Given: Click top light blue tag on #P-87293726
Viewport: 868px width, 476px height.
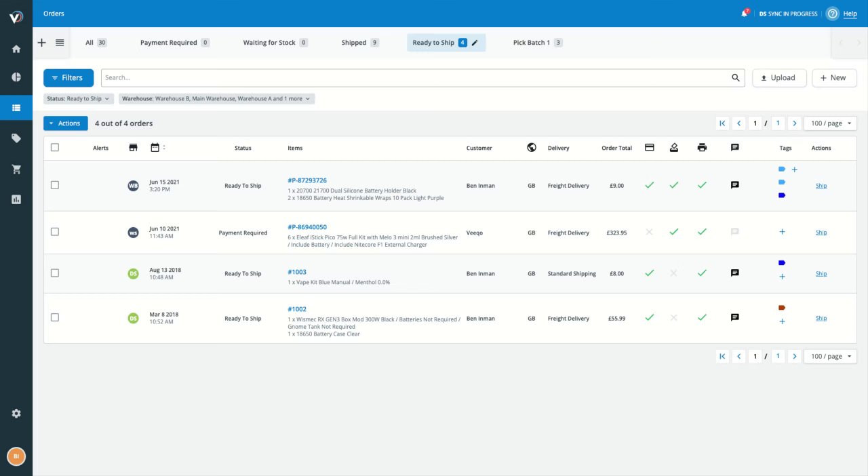Looking at the screenshot, I should [x=782, y=169].
